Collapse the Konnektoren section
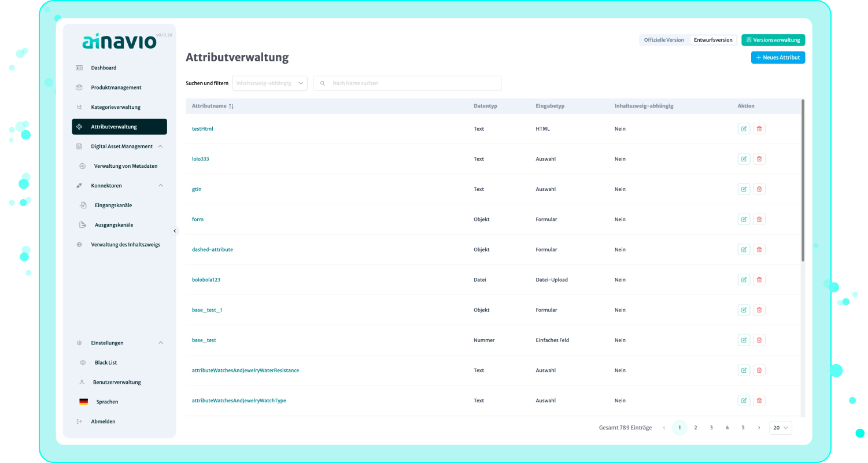 click(x=160, y=185)
